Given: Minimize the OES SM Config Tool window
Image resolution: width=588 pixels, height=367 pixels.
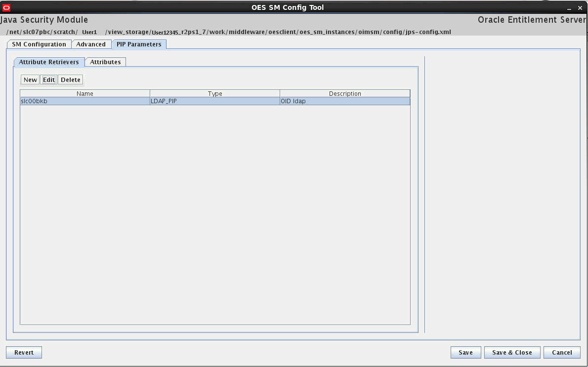Looking at the screenshot, I should 569,8.
